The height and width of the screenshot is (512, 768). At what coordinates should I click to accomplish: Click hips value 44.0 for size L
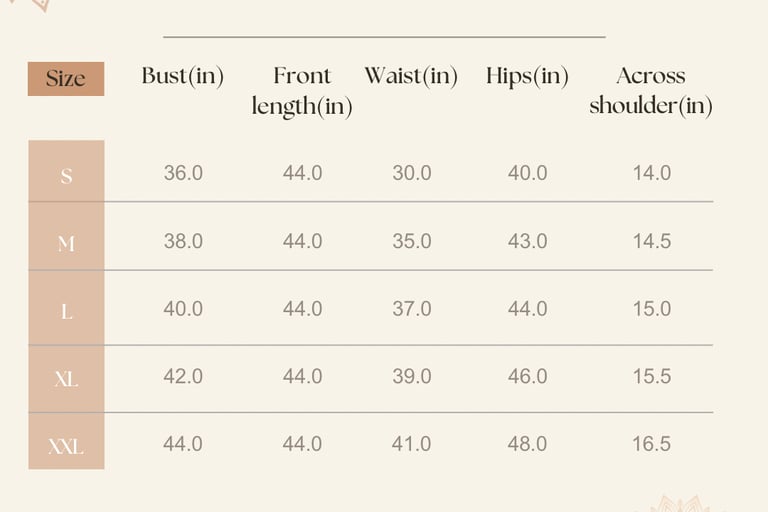528,309
